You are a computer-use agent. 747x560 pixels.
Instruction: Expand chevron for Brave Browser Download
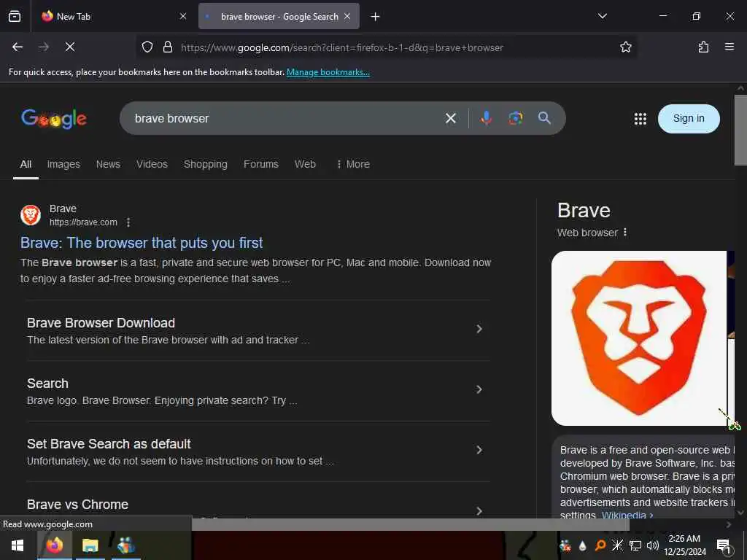pyautogui.click(x=479, y=329)
